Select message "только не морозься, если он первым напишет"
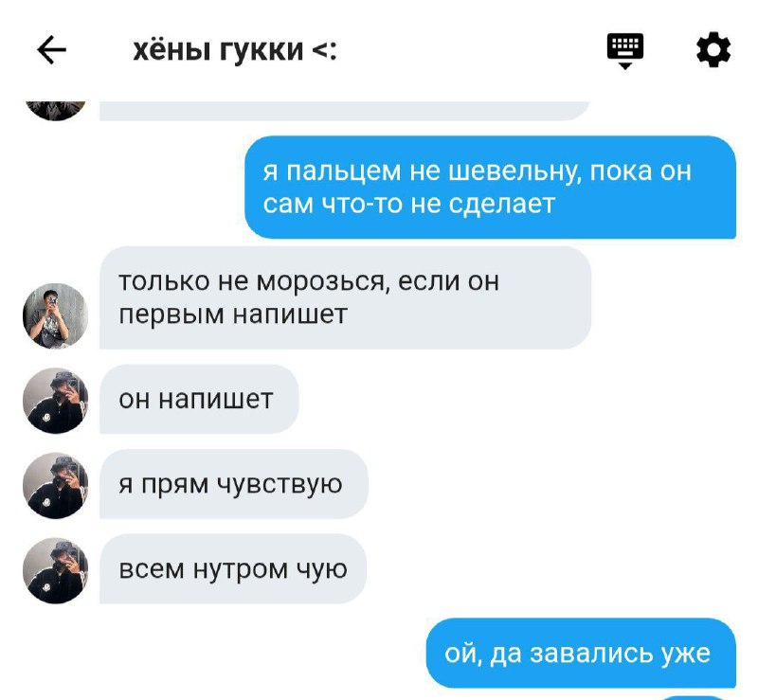This screenshot has width=758, height=700. [345, 297]
